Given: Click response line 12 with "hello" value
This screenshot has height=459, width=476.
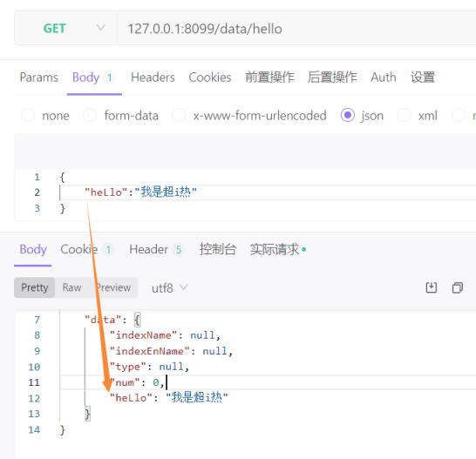Looking at the screenshot, I should click(168, 398).
